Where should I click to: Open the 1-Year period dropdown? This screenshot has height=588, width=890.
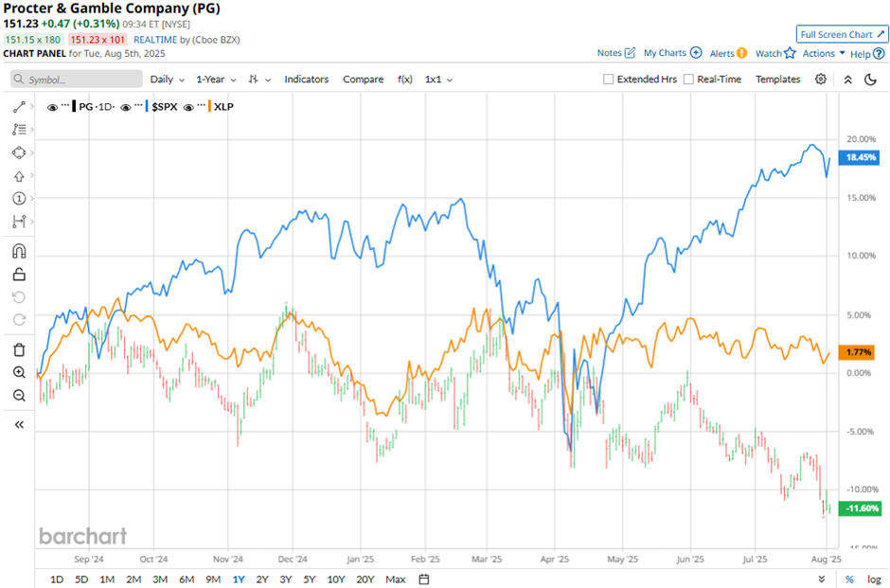216,80
